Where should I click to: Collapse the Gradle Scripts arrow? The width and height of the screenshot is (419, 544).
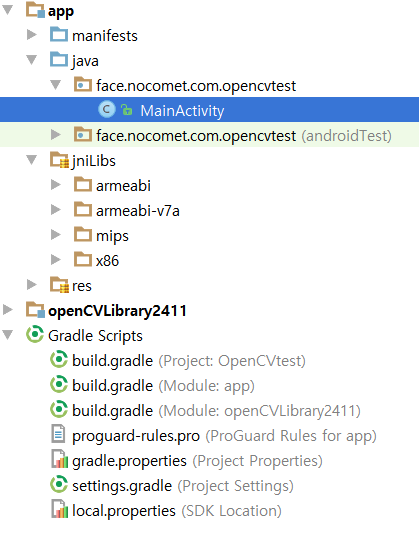pos(7,334)
